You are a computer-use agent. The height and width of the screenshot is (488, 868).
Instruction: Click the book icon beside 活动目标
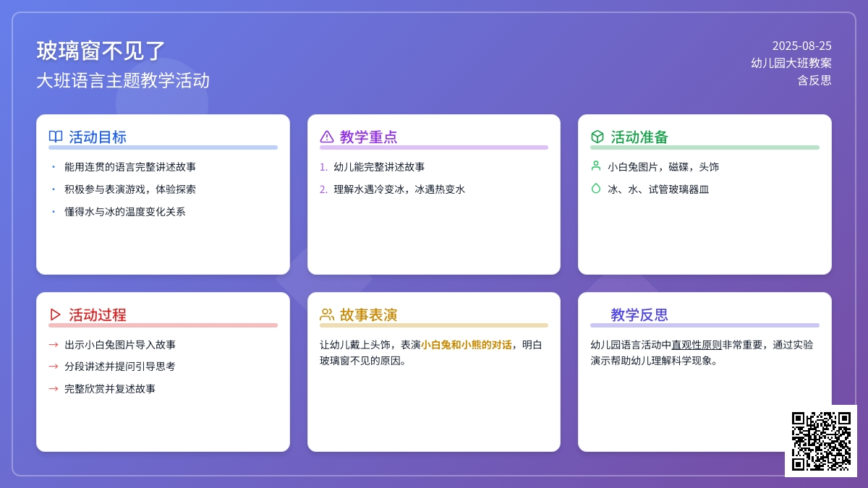click(56, 137)
